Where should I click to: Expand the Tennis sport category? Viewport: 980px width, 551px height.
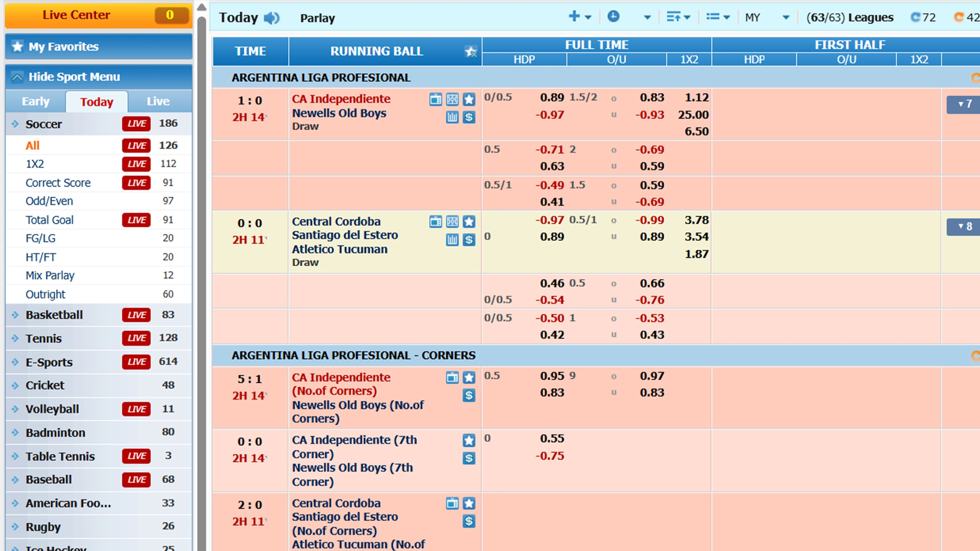(x=98, y=338)
